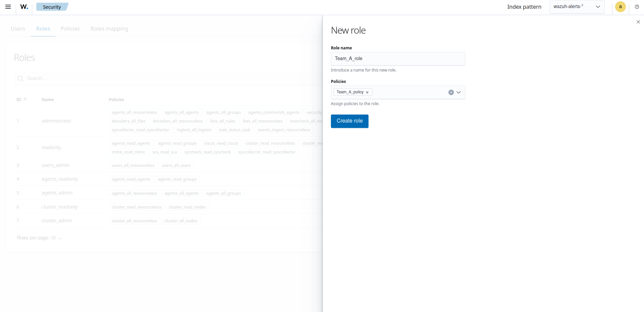Screen dimensions: 644x312
Task: Change the Rows per page setting
Action: (39, 238)
